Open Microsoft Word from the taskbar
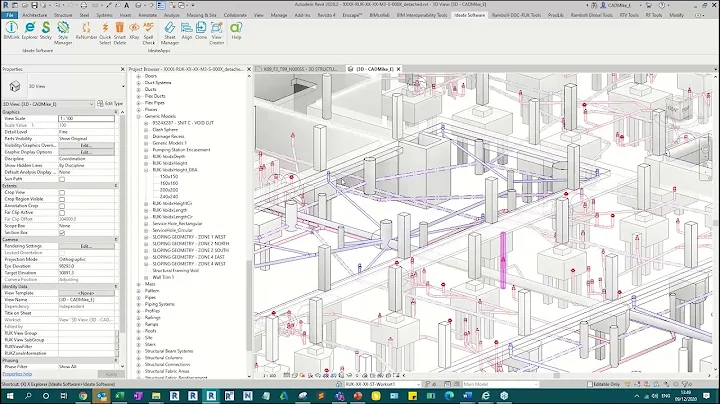The height and width of the screenshot is (404, 720). click(x=467, y=395)
